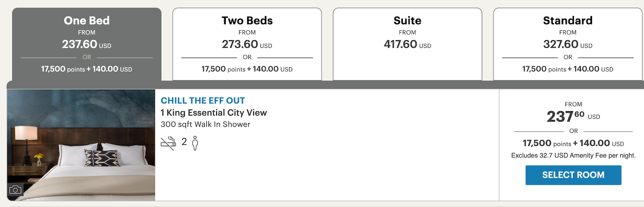Viewport: 644px width, 207px height.
Task: Click the guest occupancy person icon
Action: (195, 143)
